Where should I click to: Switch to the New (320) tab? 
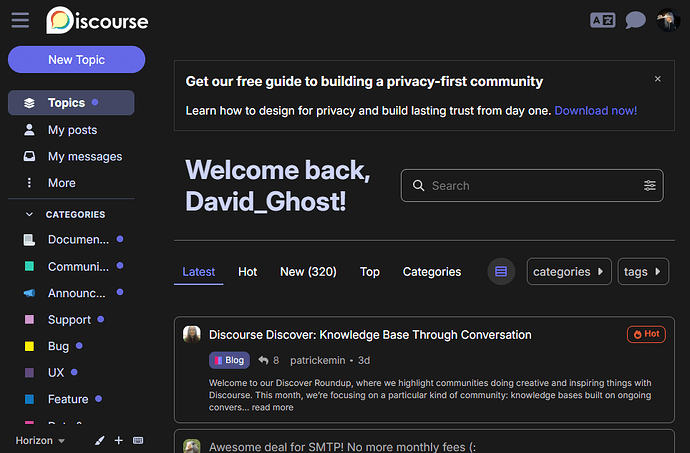[x=308, y=272]
